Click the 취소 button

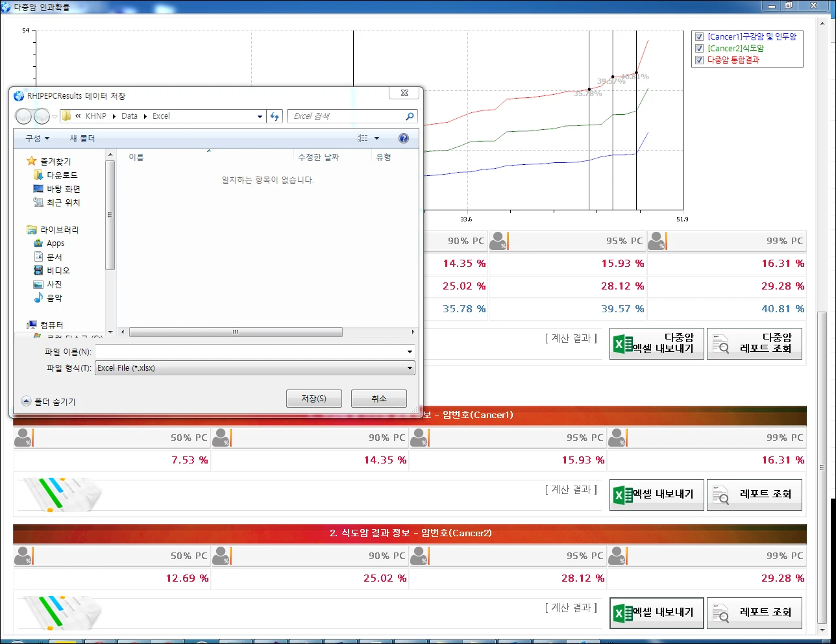379,399
